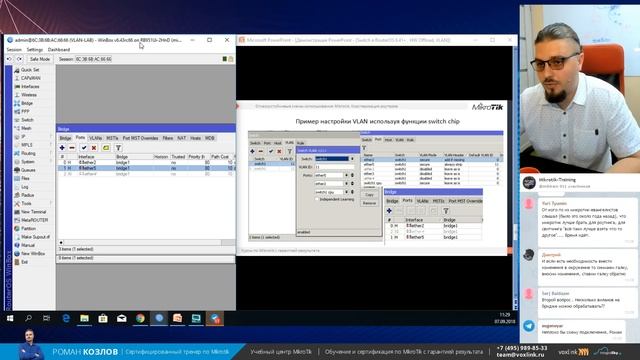Open Files in WinBox sidebar

[25, 178]
